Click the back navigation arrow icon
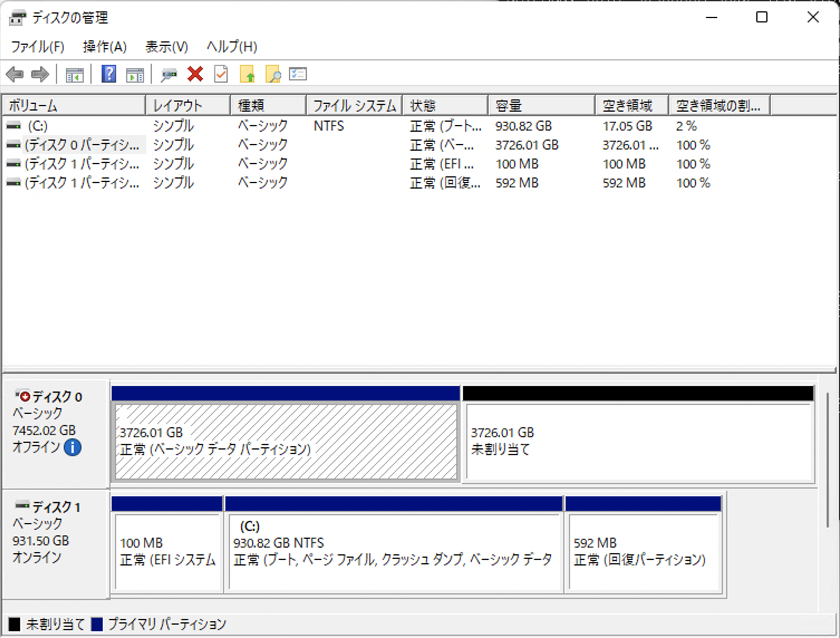840x638 pixels. [14, 74]
